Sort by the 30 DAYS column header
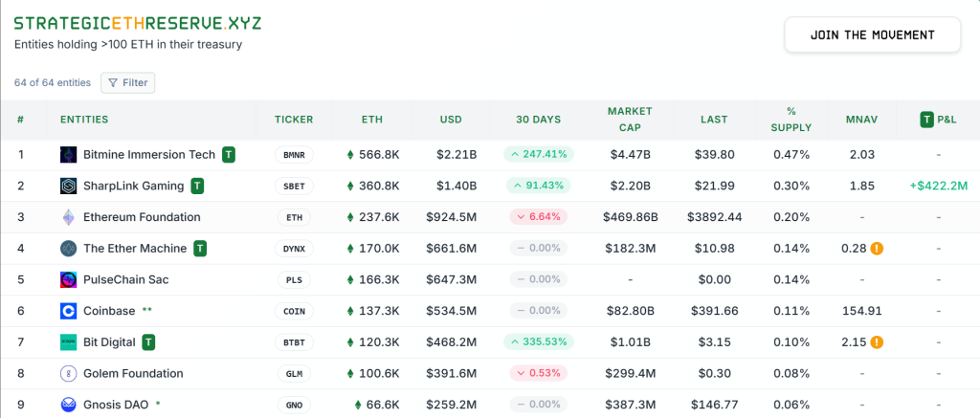Viewport: 980px width, 418px height. pyautogui.click(x=538, y=120)
